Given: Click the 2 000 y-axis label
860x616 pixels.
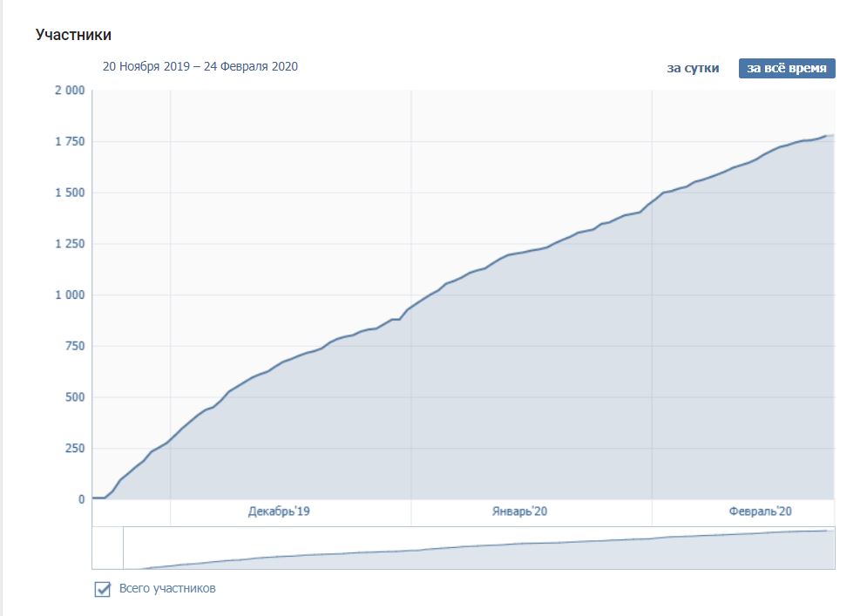Looking at the screenshot, I should point(70,91).
